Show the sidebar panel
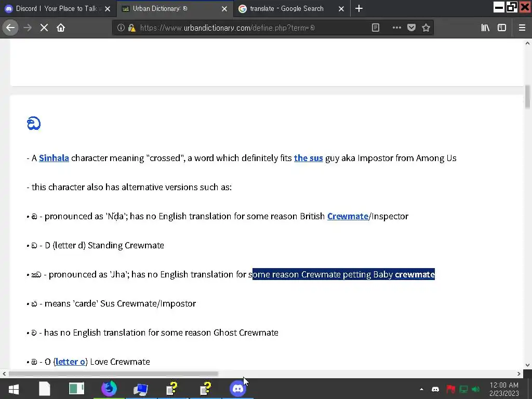 coord(502,28)
